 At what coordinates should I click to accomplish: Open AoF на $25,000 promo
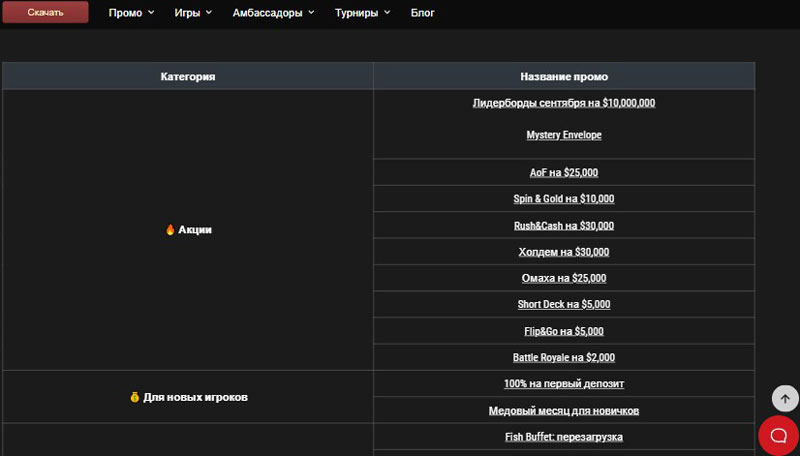tap(563, 172)
